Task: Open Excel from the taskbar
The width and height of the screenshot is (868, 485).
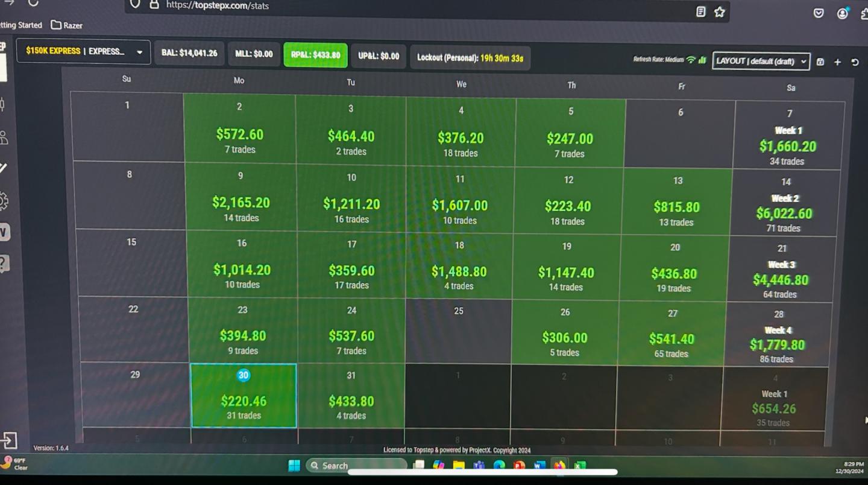Action: click(x=579, y=465)
